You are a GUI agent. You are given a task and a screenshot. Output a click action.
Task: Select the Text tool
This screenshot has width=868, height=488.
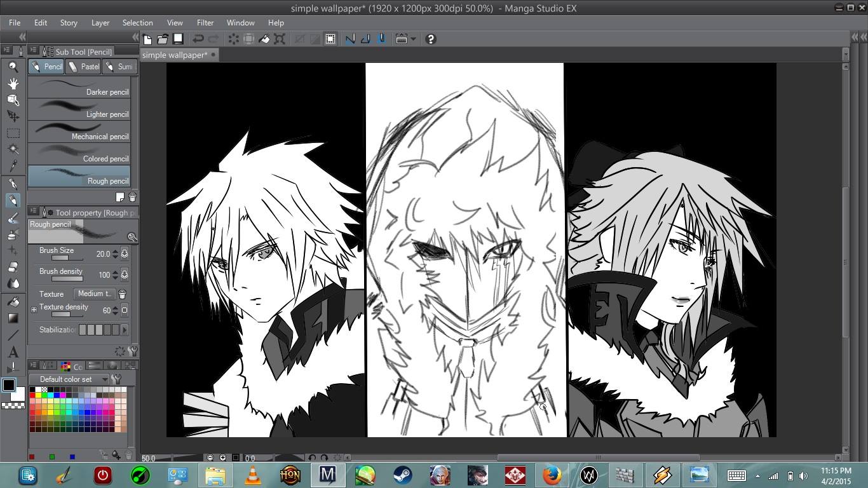[13, 352]
